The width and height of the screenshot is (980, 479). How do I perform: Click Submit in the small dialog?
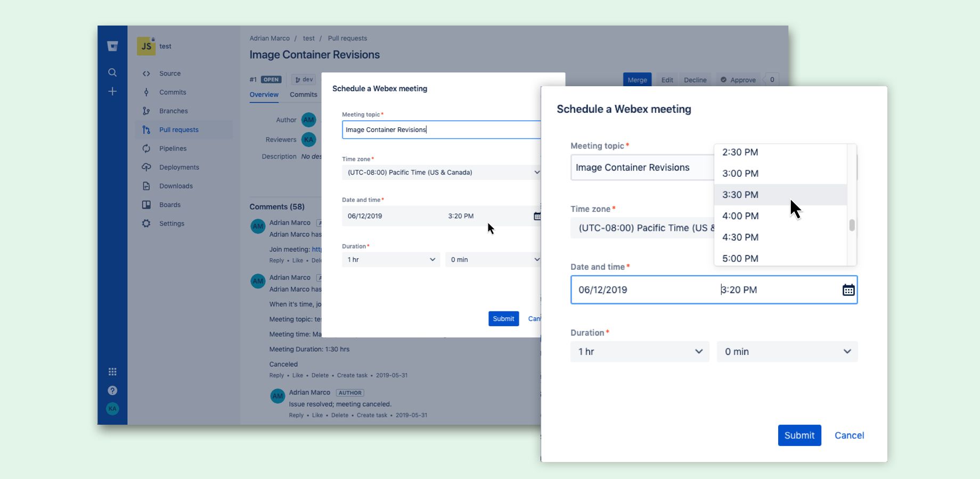click(503, 319)
